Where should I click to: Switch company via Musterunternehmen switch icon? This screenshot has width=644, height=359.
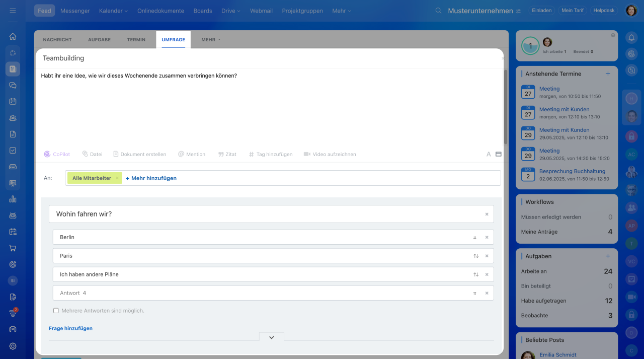518,11
